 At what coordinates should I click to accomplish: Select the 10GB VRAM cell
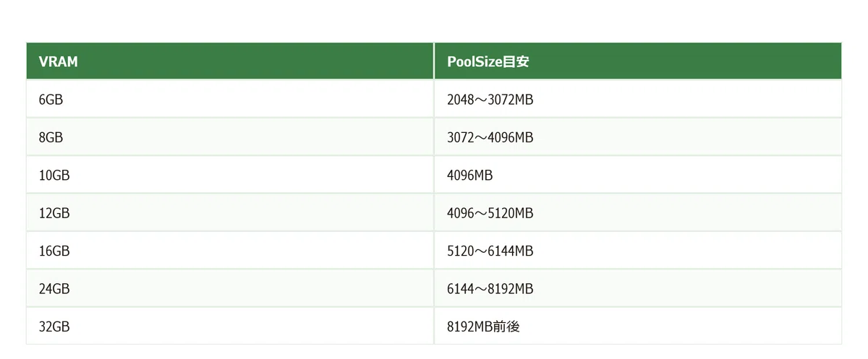pyautogui.click(x=230, y=175)
